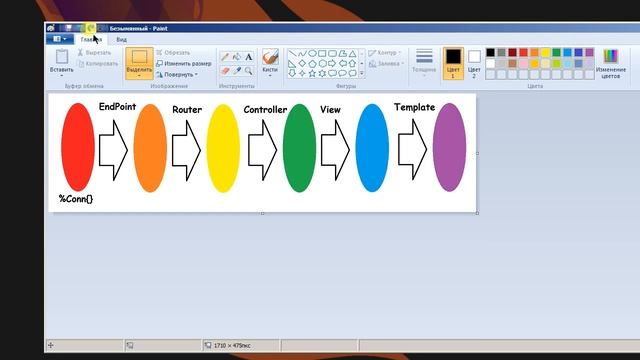
Task: Choose the Six-point star shape
Action: coord(322,73)
